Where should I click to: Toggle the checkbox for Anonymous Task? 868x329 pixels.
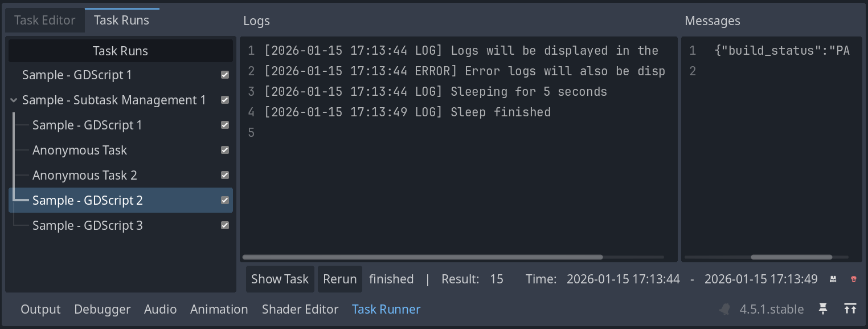coord(224,150)
